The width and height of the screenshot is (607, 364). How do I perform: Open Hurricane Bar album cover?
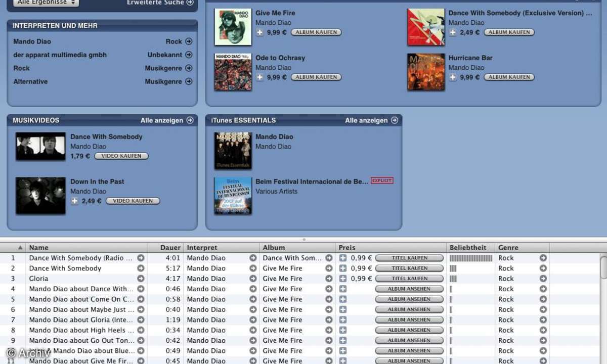click(426, 72)
